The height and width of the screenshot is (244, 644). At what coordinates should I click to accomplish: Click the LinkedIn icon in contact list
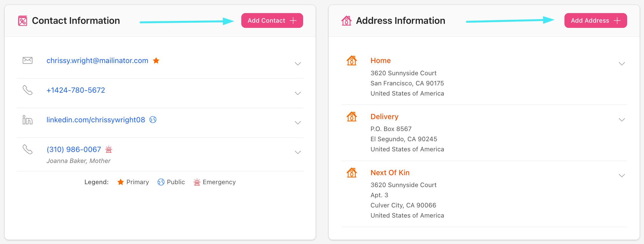point(28,120)
